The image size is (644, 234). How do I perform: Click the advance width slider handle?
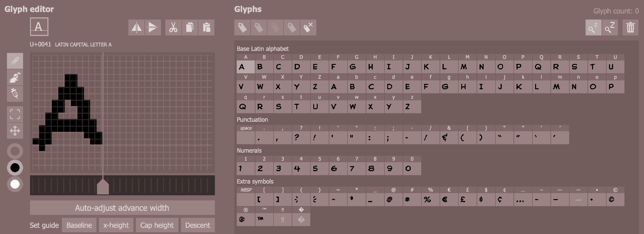[x=103, y=186]
